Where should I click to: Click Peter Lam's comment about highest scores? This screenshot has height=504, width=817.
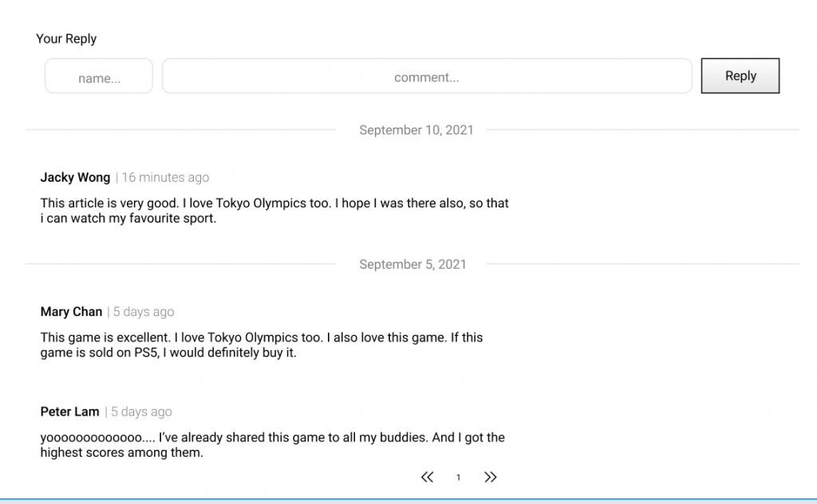(x=272, y=445)
